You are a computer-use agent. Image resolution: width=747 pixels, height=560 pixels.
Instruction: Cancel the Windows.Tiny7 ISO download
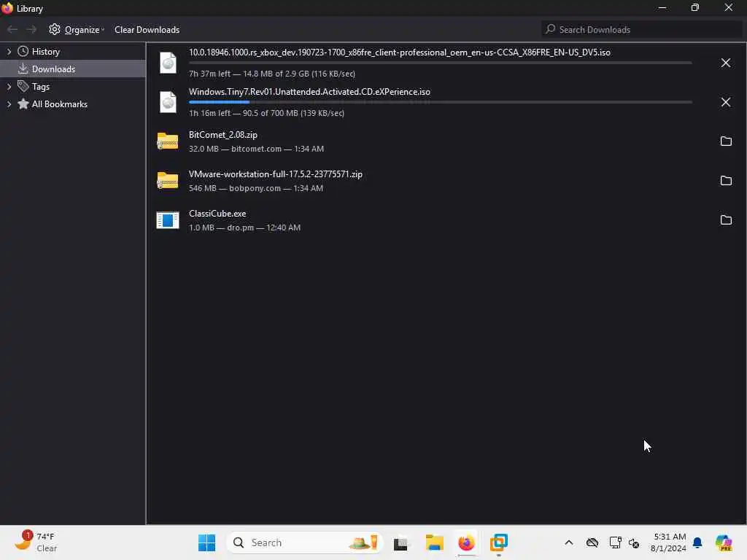[726, 102]
